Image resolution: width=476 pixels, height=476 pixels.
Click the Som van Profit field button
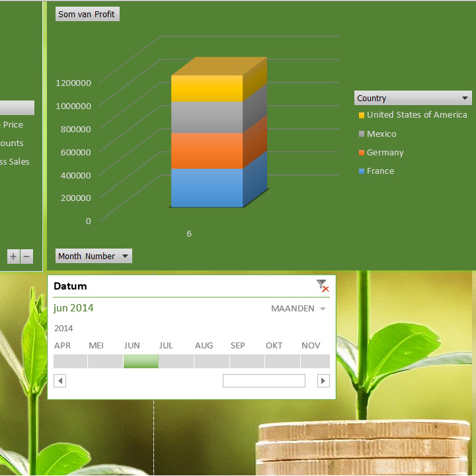(87, 15)
